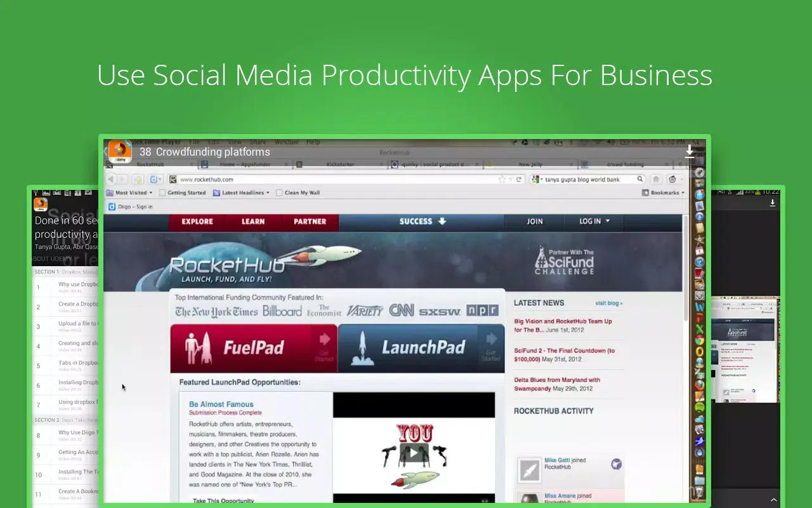Open the Bookmarks dropdown on the toolbar

(664, 192)
